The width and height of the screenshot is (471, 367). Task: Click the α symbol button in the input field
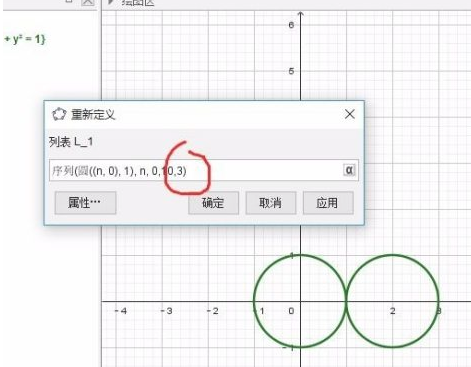(349, 170)
